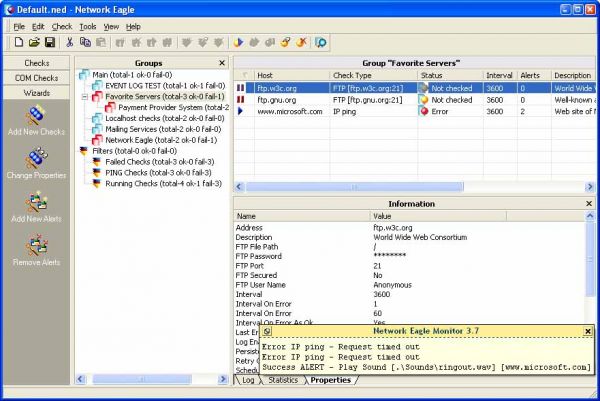This screenshot has height=401, width=600.
Task: Click the New file toolbar icon
Action: click(x=19, y=43)
